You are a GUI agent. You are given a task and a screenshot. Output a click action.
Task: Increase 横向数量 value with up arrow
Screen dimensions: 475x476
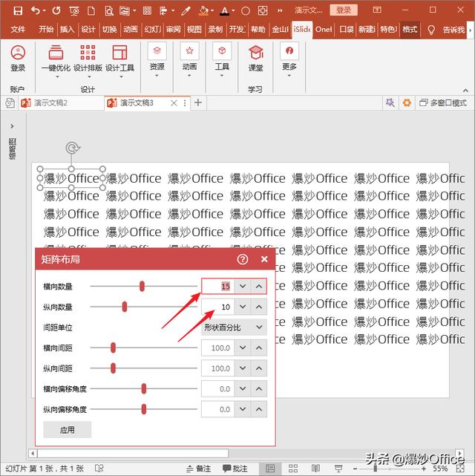[259, 286]
